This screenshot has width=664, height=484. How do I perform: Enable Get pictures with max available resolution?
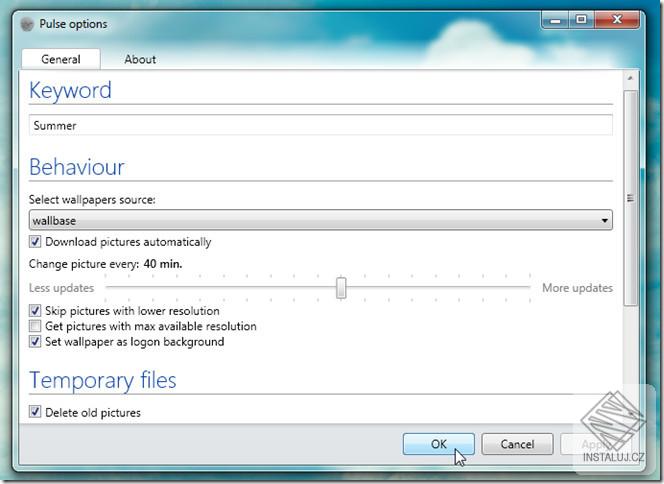pyautogui.click(x=35, y=326)
